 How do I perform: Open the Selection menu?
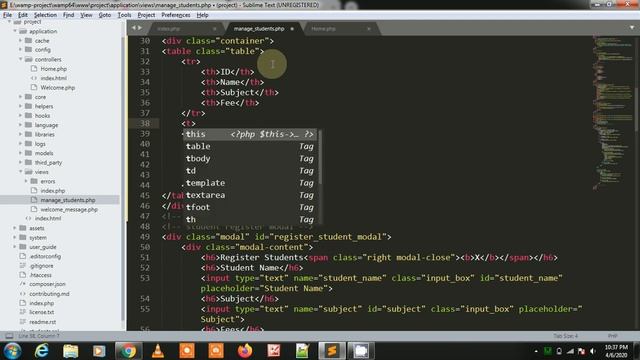click(45, 15)
